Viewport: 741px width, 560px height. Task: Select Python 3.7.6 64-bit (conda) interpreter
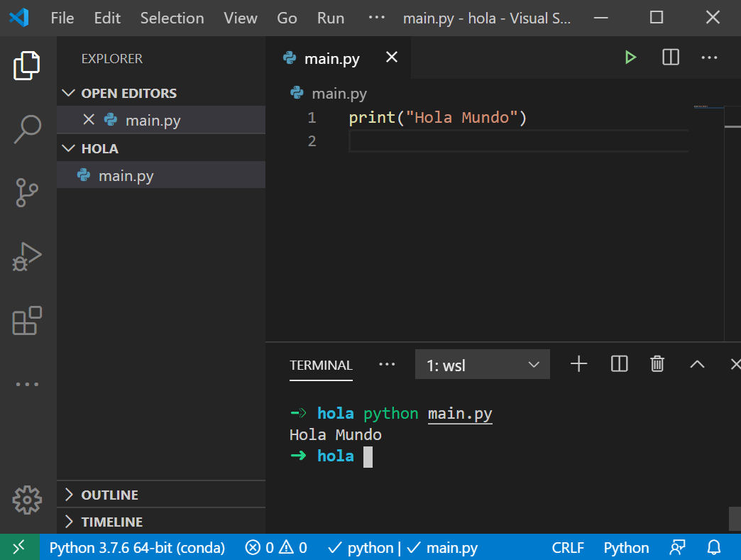(137, 548)
